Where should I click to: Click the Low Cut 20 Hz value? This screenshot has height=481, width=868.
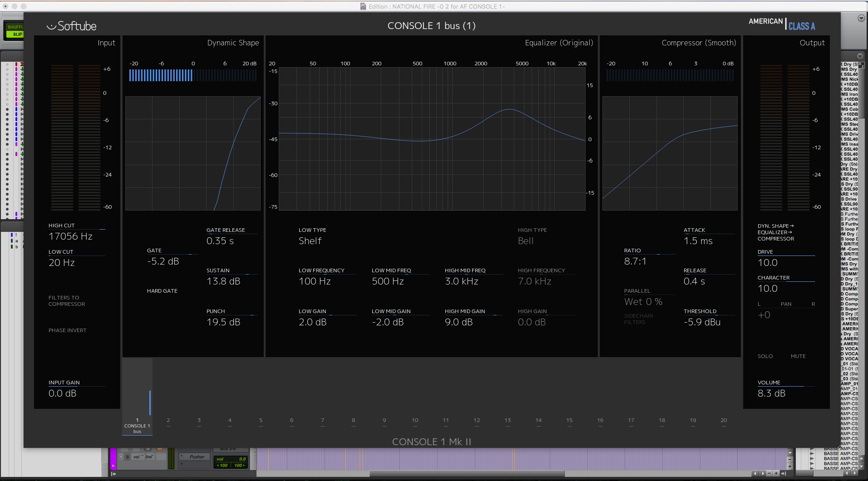click(x=62, y=263)
